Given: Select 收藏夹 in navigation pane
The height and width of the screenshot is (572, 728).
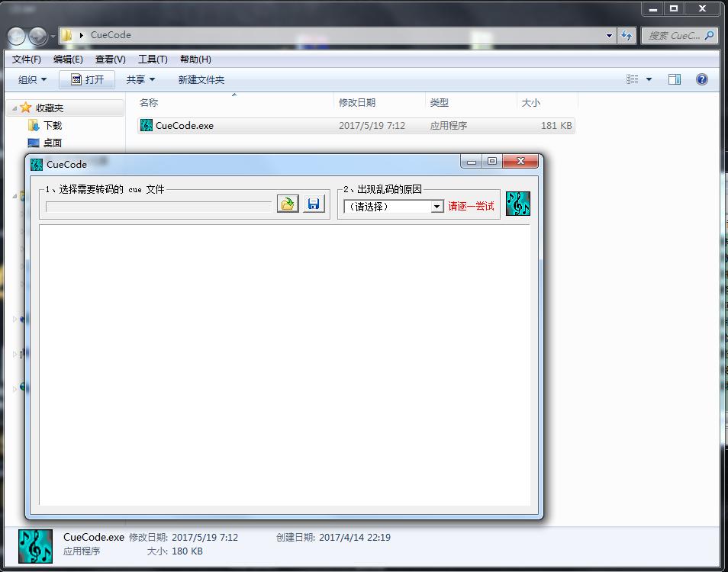Looking at the screenshot, I should pyautogui.click(x=50, y=108).
